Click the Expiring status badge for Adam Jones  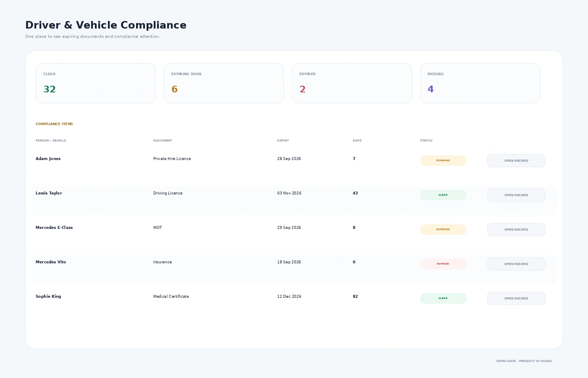443,160
